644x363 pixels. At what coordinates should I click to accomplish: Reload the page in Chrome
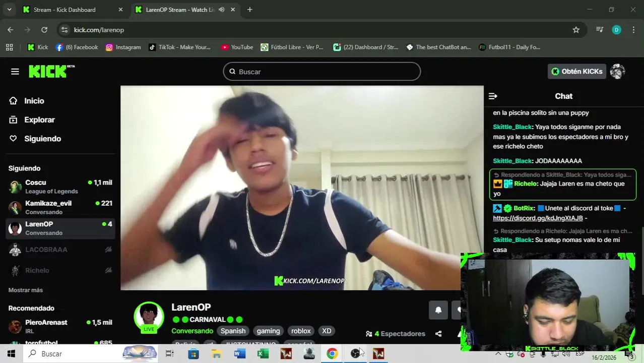click(44, 30)
